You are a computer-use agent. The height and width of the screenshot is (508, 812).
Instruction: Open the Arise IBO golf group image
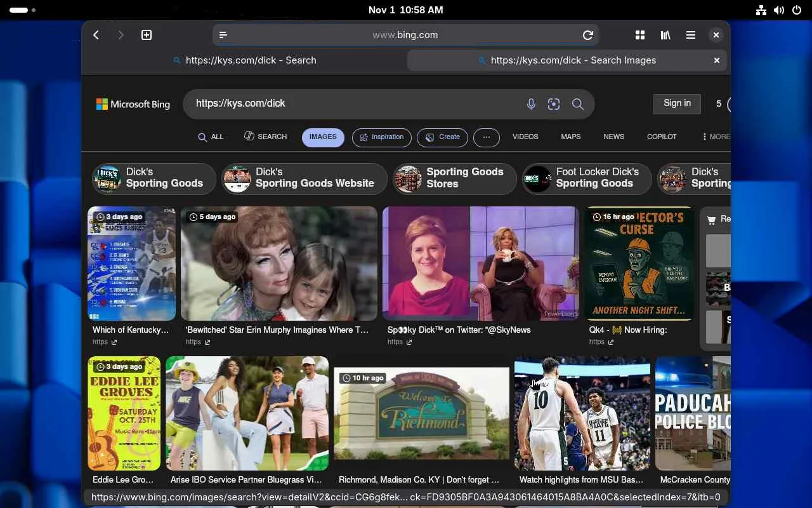coord(247,413)
